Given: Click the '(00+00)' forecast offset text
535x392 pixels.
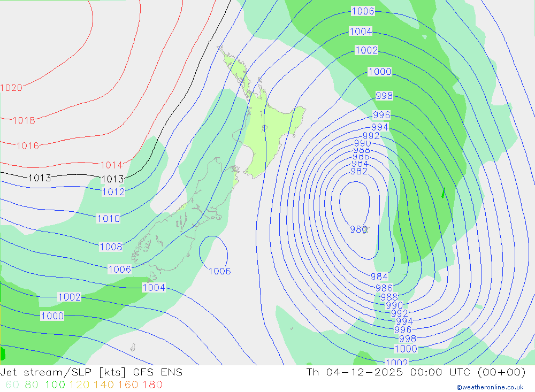Looking at the screenshot, I should (502, 372).
